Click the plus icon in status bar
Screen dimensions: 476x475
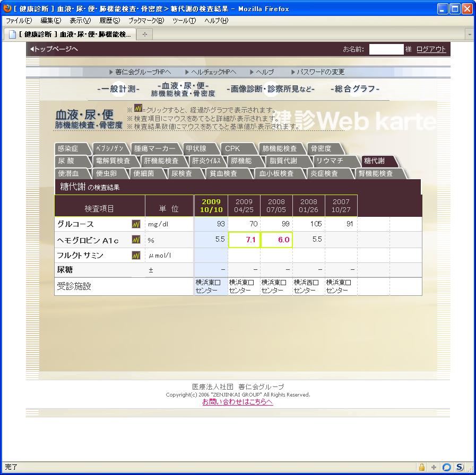point(434,467)
